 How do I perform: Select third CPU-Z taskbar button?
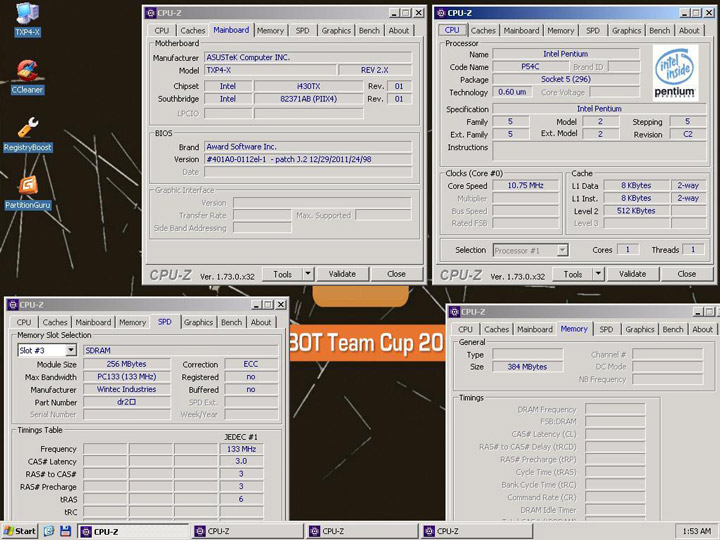coord(362,531)
